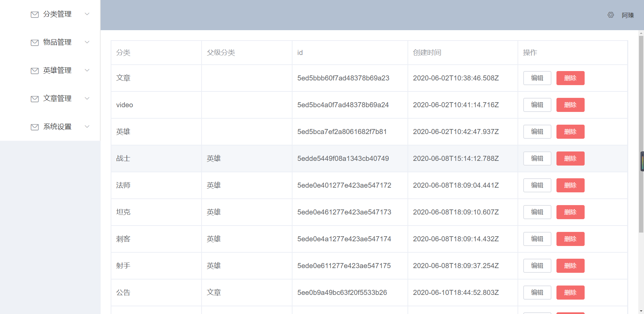Open the settings gear icon in header
The image size is (644, 314).
(611, 15)
